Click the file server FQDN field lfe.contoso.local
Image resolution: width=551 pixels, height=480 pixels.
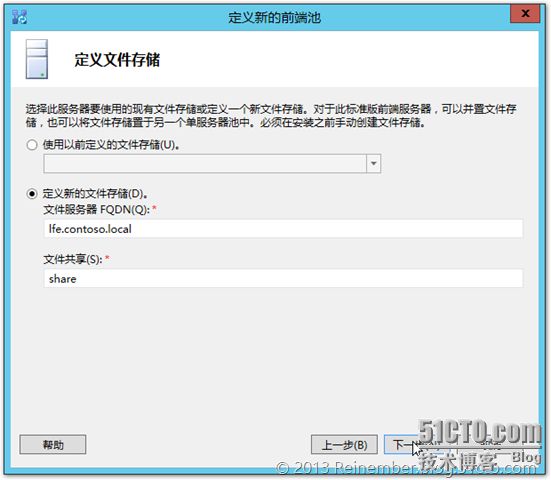283,229
